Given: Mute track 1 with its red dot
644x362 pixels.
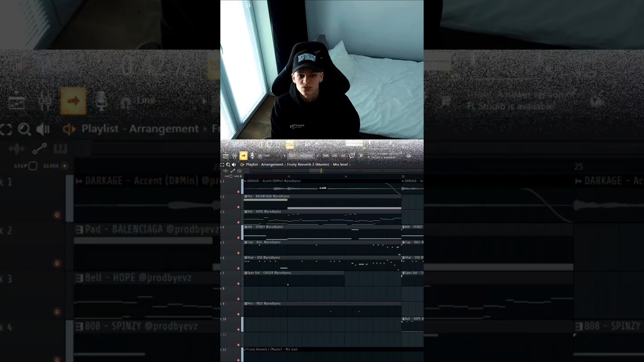Looking at the screenshot, I should (x=238, y=192).
